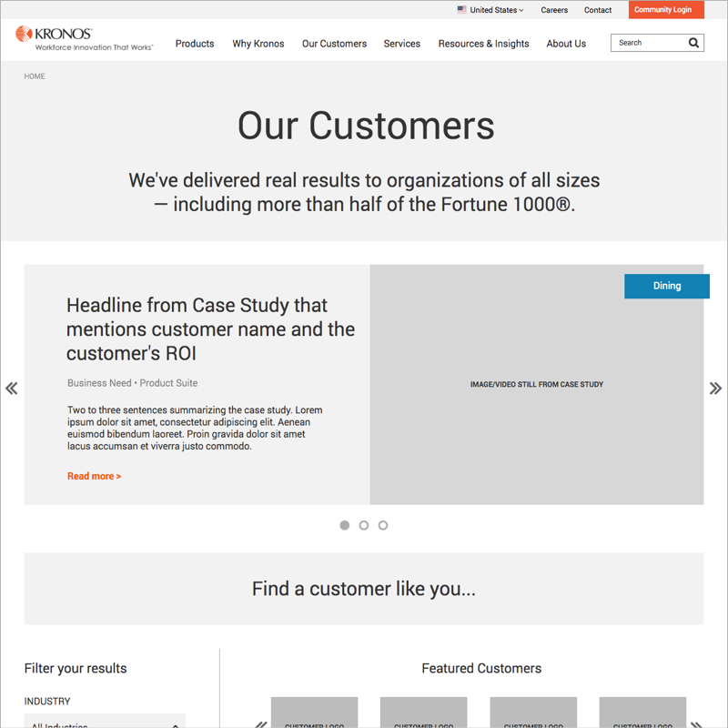Image resolution: width=728 pixels, height=728 pixels.
Task: Open the Services menu
Action: [x=401, y=44]
